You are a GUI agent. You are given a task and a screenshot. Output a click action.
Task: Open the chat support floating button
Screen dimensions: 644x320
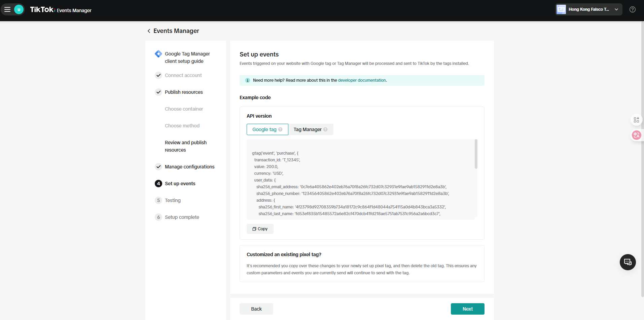click(628, 262)
